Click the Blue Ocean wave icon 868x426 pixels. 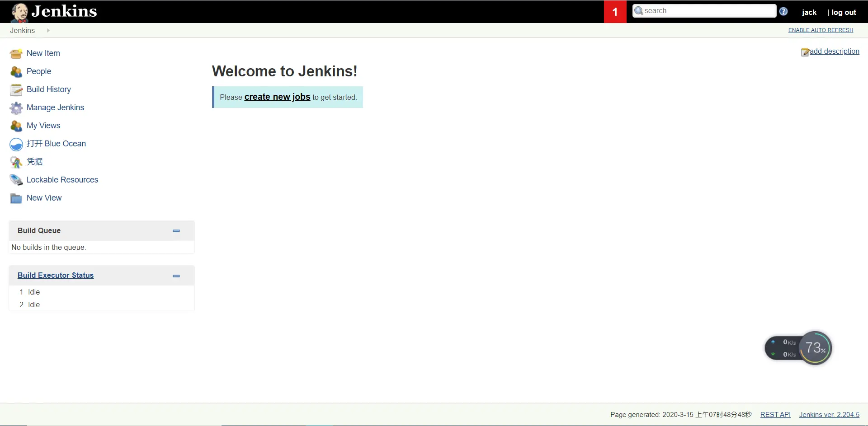click(16, 144)
